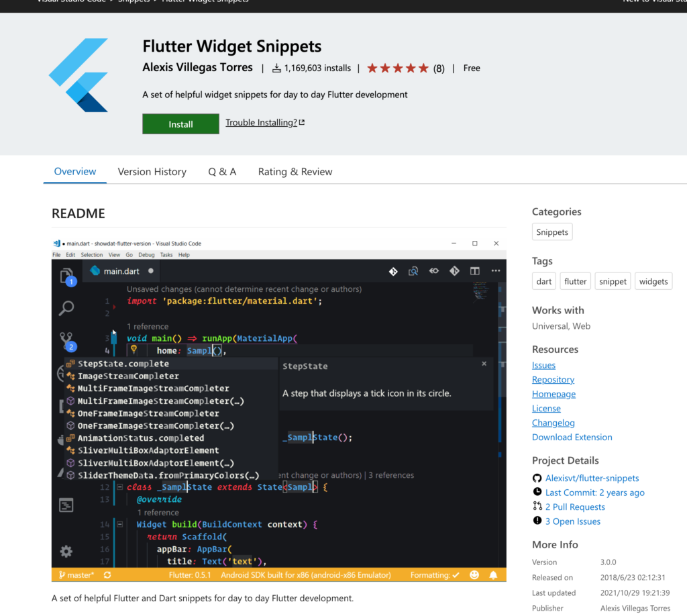Click the sync icon next to master* branch
This screenshot has width=687, height=616.
107,575
